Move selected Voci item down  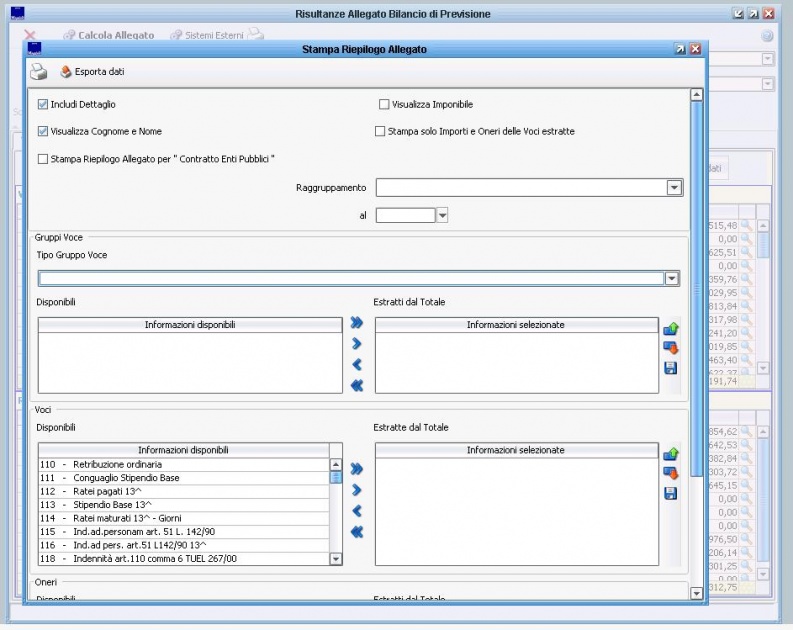(x=670, y=474)
